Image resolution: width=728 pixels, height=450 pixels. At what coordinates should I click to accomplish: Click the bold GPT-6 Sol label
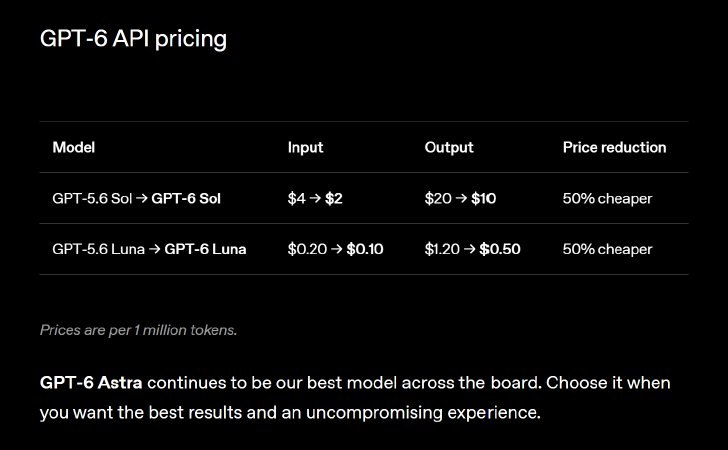pyautogui.click(x=186, y=198)
